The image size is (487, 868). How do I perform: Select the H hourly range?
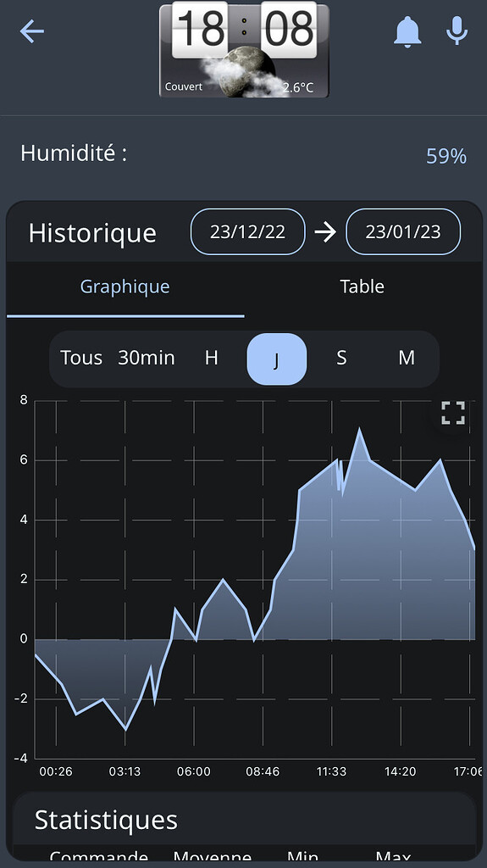[212, 359]
